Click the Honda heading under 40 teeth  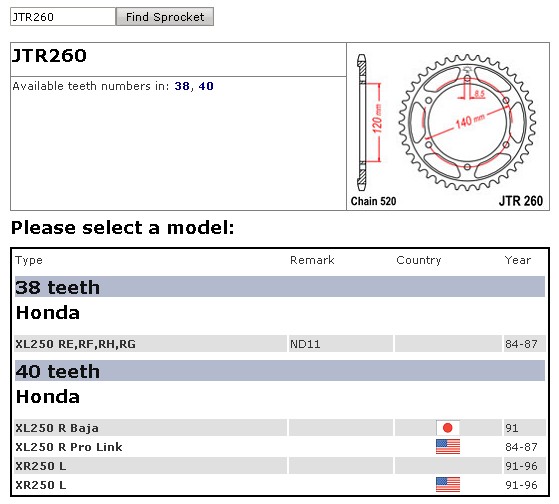pyautogui.click(x=48, y=397)
